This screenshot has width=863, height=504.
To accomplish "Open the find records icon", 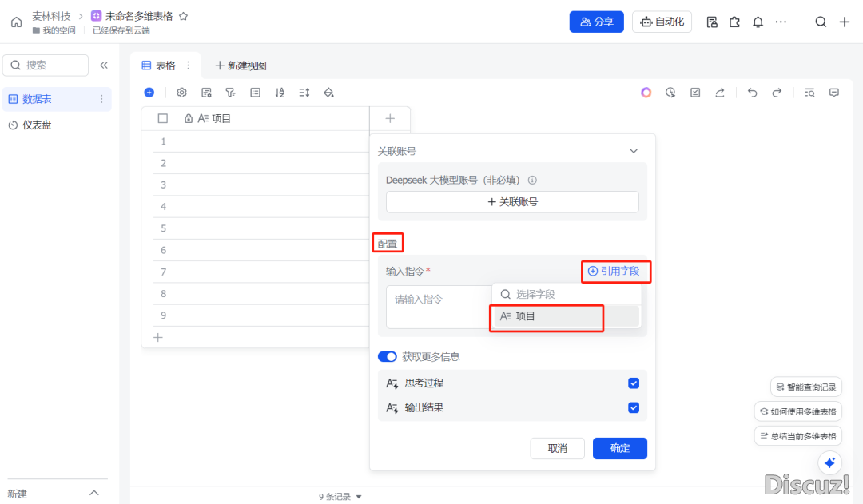I will (809, 93).
